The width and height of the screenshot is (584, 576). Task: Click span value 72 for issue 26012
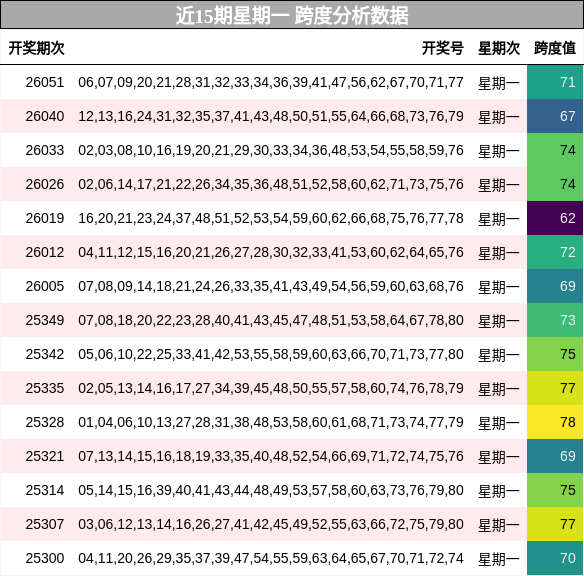pyautogui.click(x=555, y=252)
